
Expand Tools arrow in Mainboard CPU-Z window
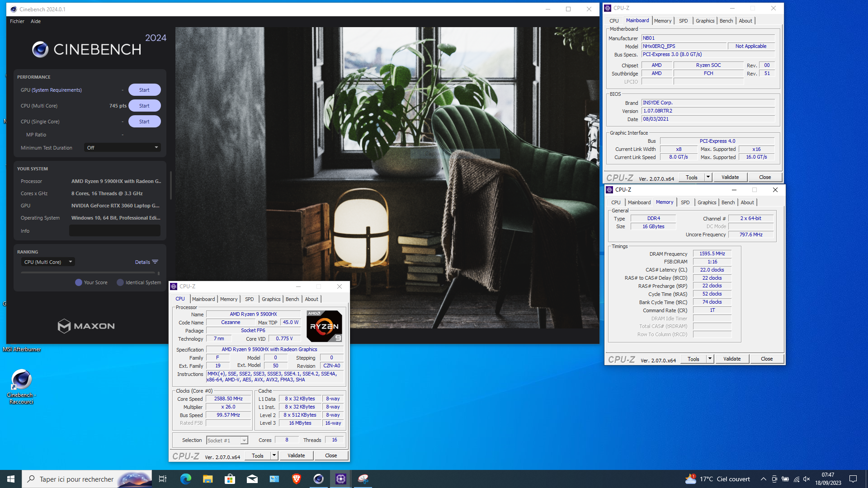pos(708,177)
